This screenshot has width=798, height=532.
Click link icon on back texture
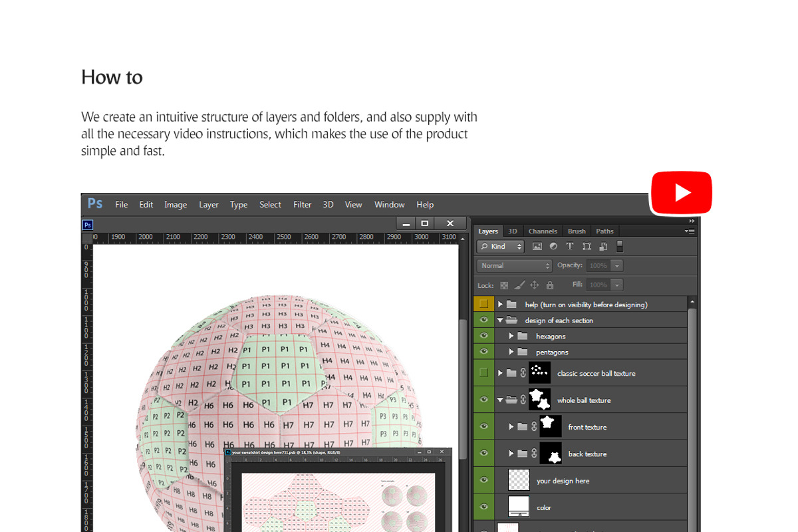pos(534,454)
